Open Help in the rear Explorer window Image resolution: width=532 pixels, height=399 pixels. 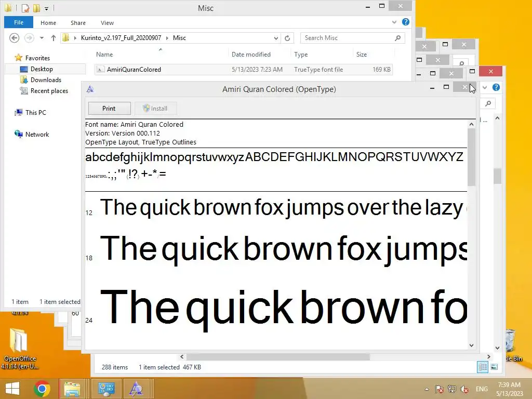496,87
